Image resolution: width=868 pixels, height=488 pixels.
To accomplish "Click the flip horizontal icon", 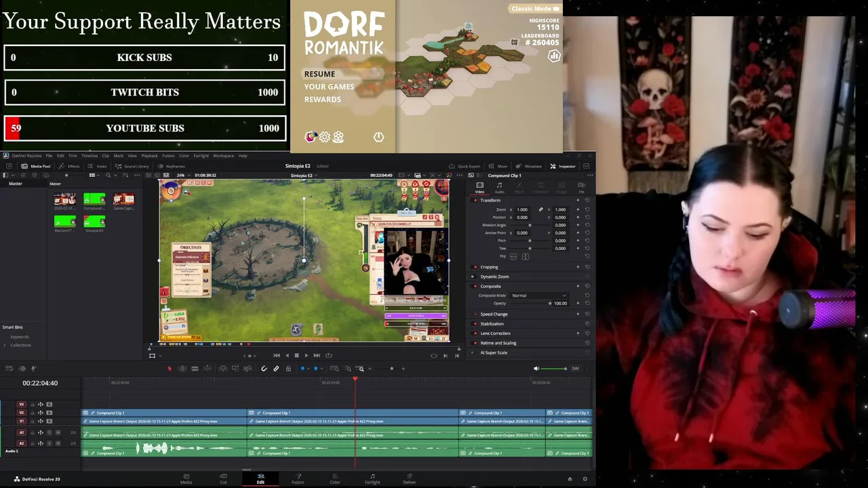I will 513,256.
